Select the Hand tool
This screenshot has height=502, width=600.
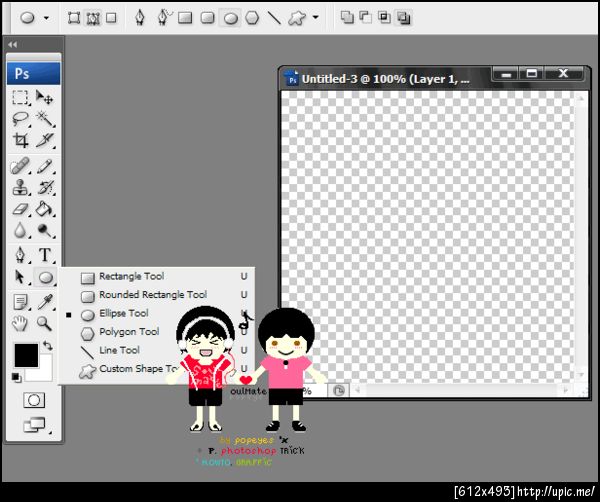[20, 324]
